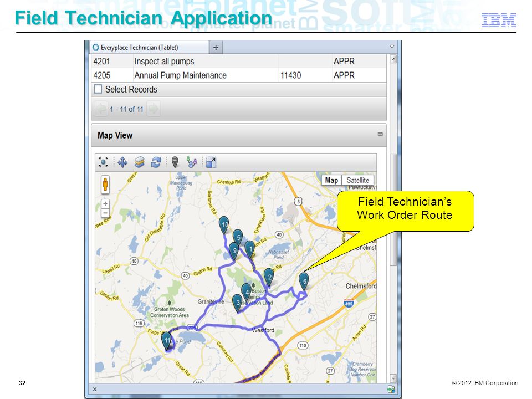Switch to Satellite map view
532x399 pixels.
[x=357, y=180]
